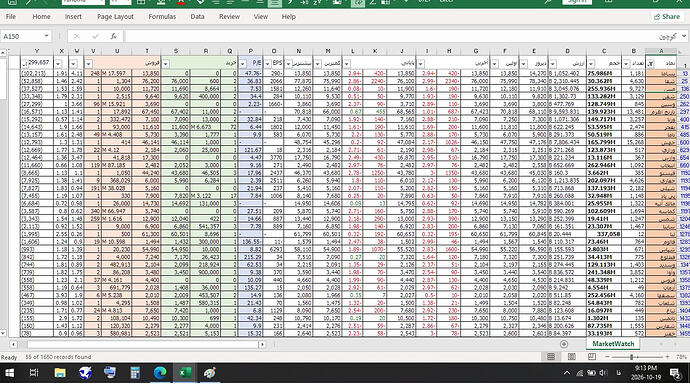Click the zoom out minus icon
This screenshot has width=690, height=386.
click(x=607, y=357)
